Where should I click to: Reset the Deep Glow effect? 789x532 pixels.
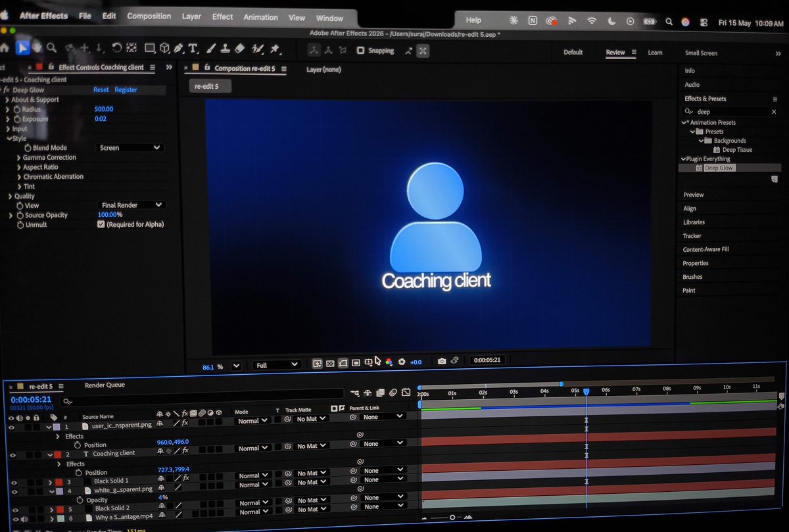coord(101,90)
